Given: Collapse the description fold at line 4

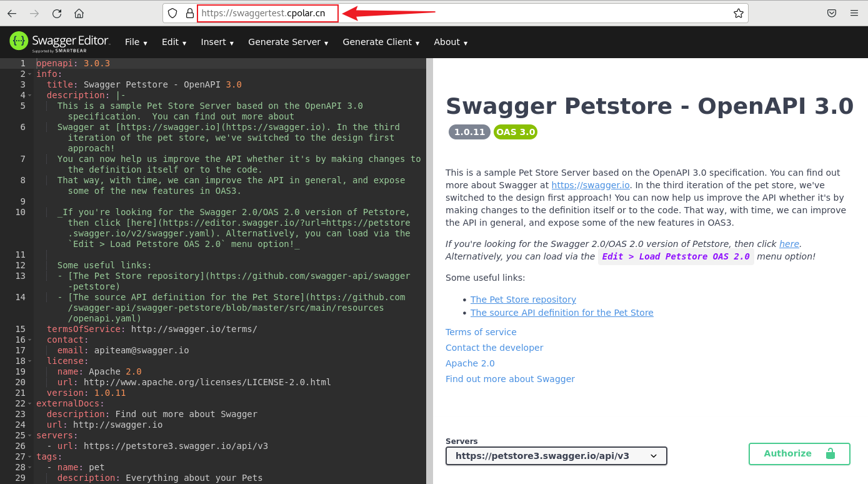Looking at the screenshot, I should [x=29, y=95].
